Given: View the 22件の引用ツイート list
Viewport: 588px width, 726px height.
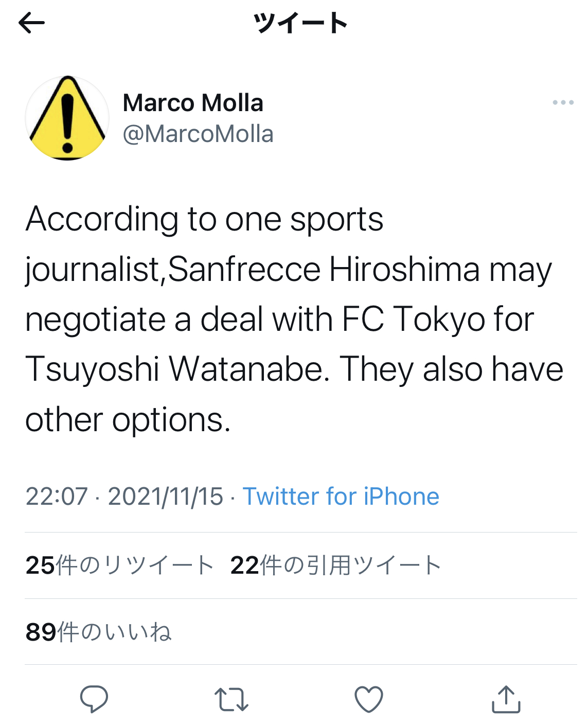Looking at the screenshot, I should (335, 565).
